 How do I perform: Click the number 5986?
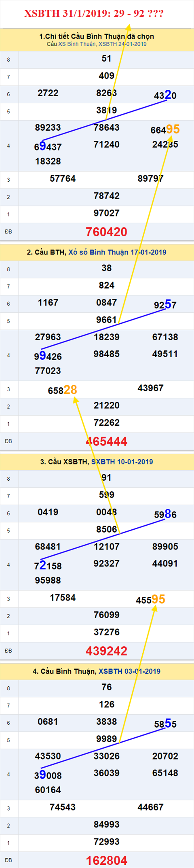pyautogui.click(x=165, y=514)
